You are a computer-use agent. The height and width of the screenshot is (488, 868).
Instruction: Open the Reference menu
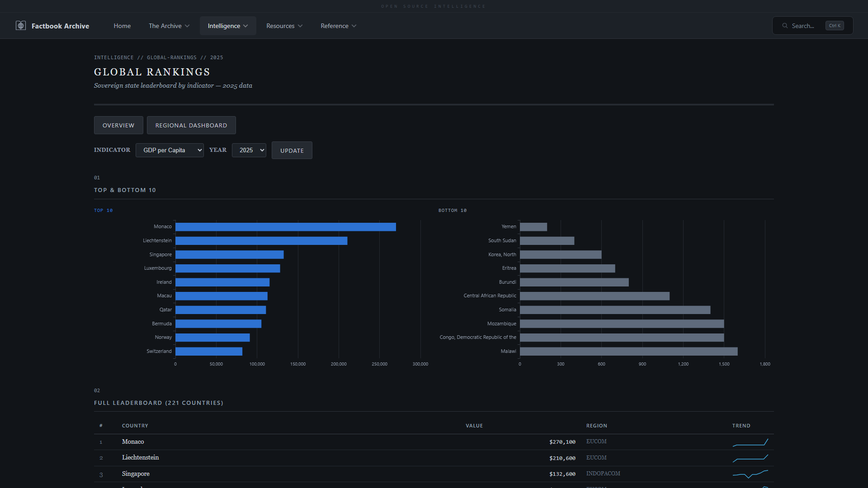(x=338, y=26)
